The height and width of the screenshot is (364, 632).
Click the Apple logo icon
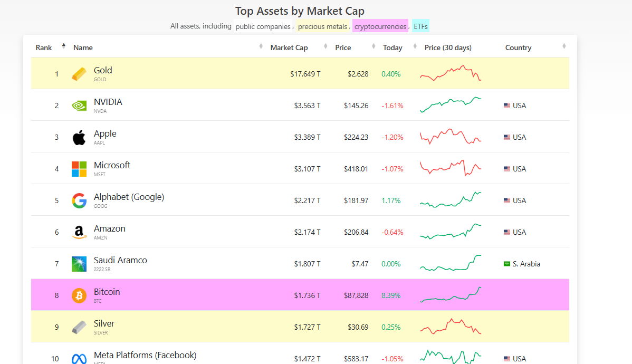coord(79,138)
